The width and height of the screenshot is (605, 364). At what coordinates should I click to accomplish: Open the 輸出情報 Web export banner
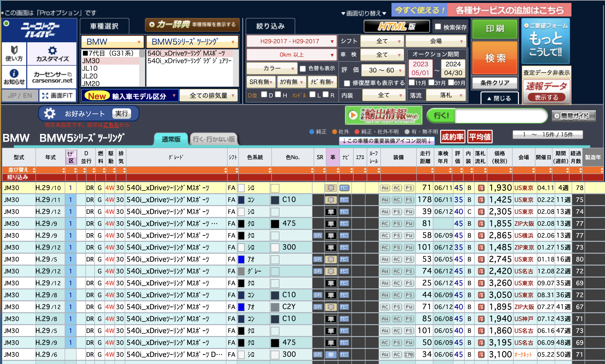tap(383, 115)
